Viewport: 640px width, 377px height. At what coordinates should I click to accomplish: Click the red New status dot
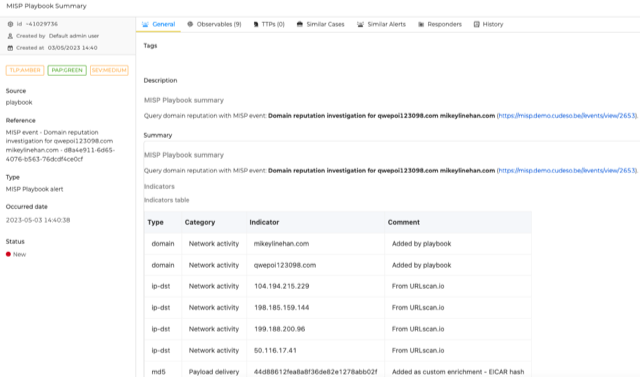click(8, 254)
